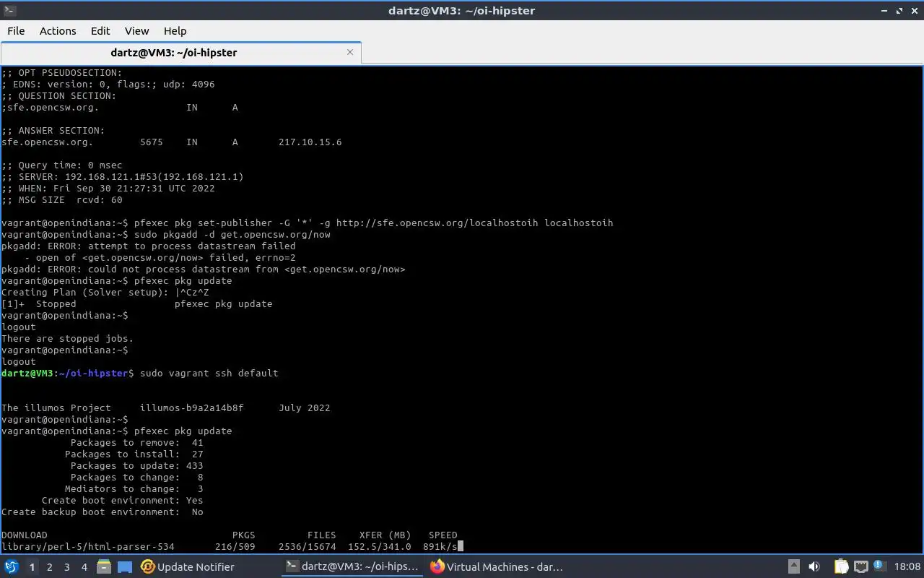924x578 pixels.
Task: Open the File menu
Action: 16,31
